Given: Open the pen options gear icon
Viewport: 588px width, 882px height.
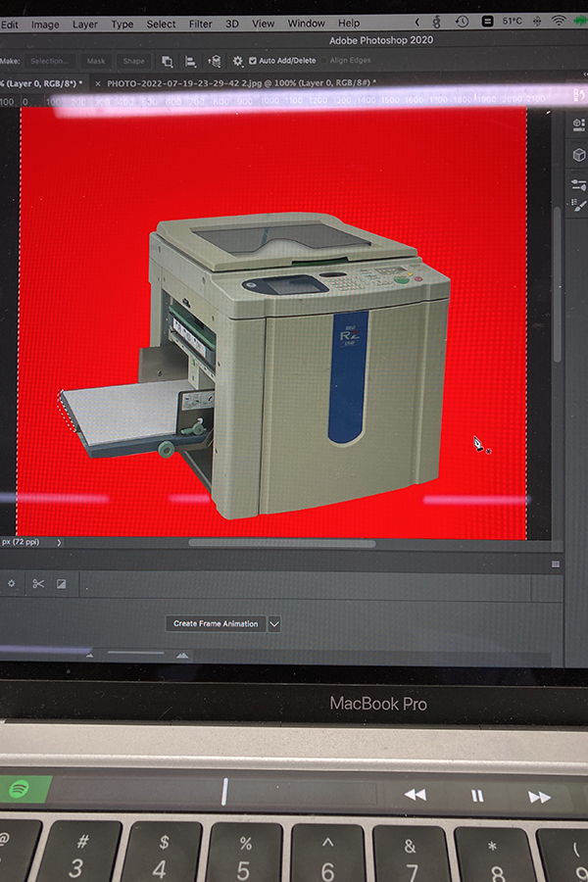Looking at the screenshot, I should [237, 61].
